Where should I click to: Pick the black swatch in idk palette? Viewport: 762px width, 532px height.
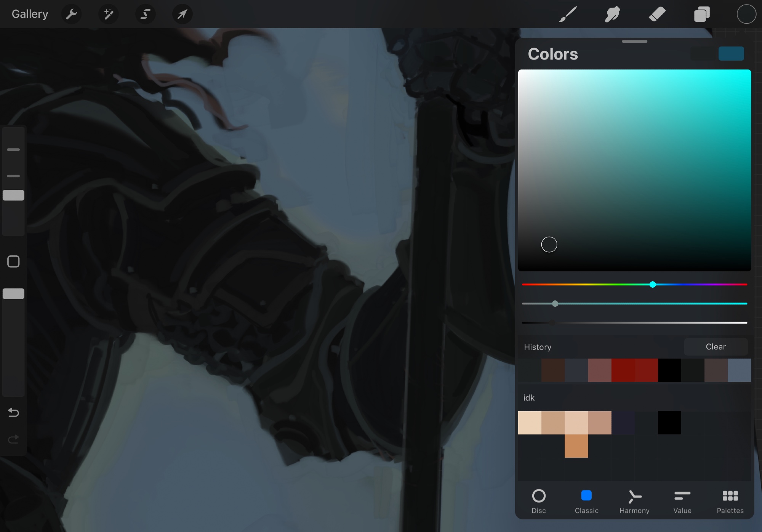click(669, 423)
